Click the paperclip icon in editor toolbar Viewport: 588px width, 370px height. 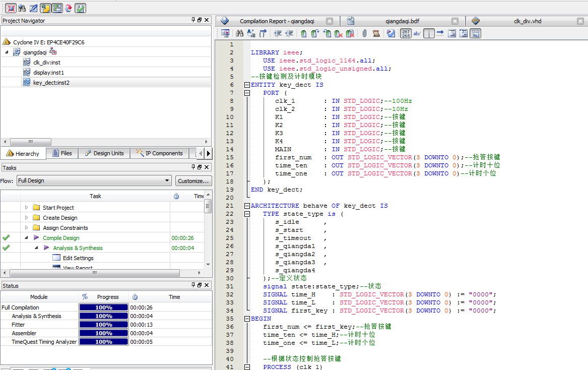(364, 34)
